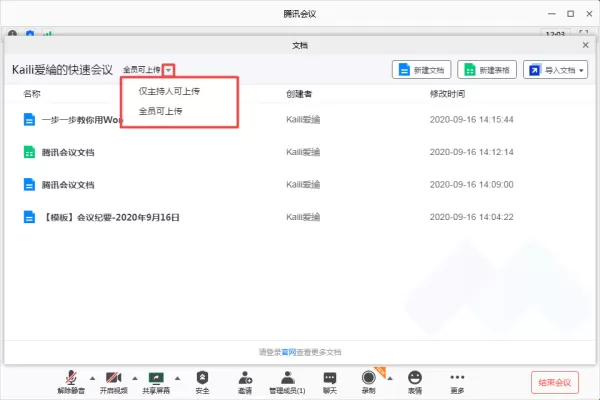Click the 名称 column header
This screenshot has height=400, width=600.
pyautogui.click(x=32, y=94)
